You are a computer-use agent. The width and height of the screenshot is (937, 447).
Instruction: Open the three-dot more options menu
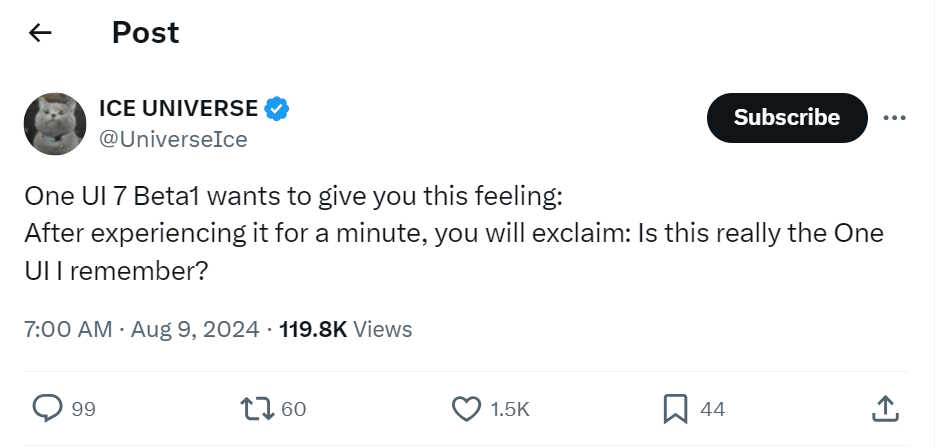(x=895, y=118)
